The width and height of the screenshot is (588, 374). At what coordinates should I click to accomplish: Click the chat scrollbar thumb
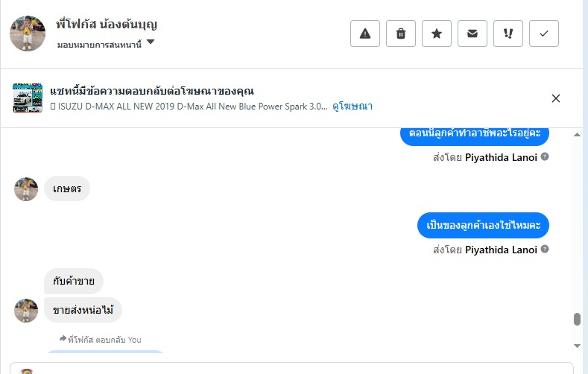(x=576, y=319)
